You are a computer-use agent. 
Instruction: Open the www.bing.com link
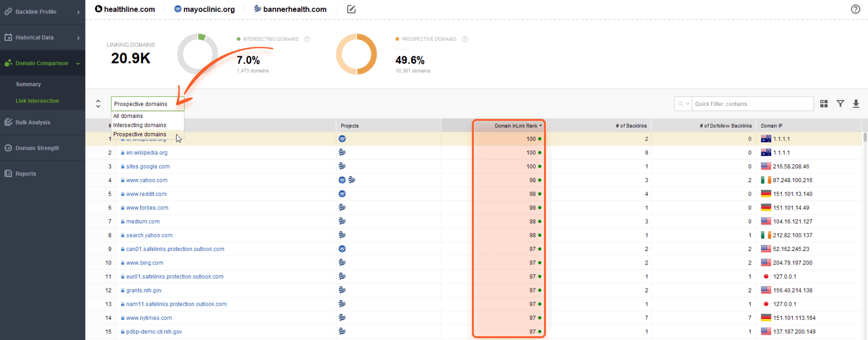coord(145,263)
